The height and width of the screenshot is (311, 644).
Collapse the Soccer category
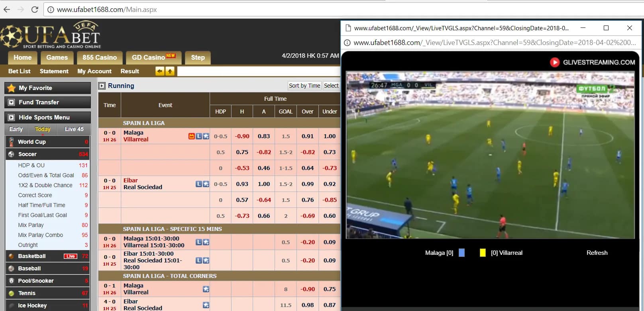(x=48, y=154)
